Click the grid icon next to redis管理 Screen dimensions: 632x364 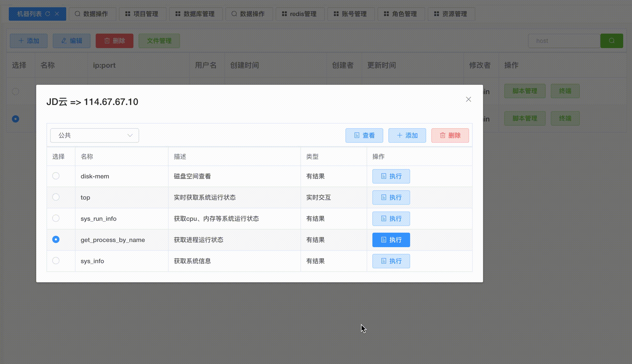284,14
